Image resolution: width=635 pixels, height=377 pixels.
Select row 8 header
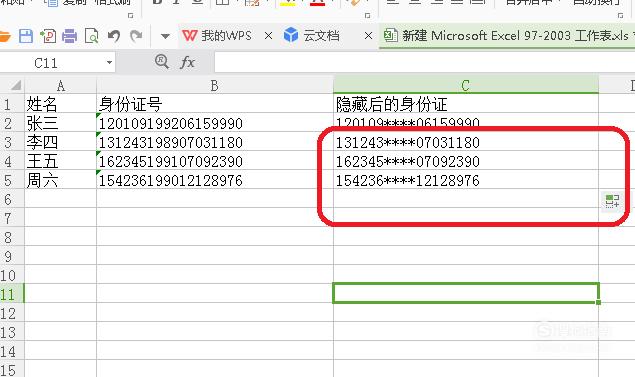[12, 237]
